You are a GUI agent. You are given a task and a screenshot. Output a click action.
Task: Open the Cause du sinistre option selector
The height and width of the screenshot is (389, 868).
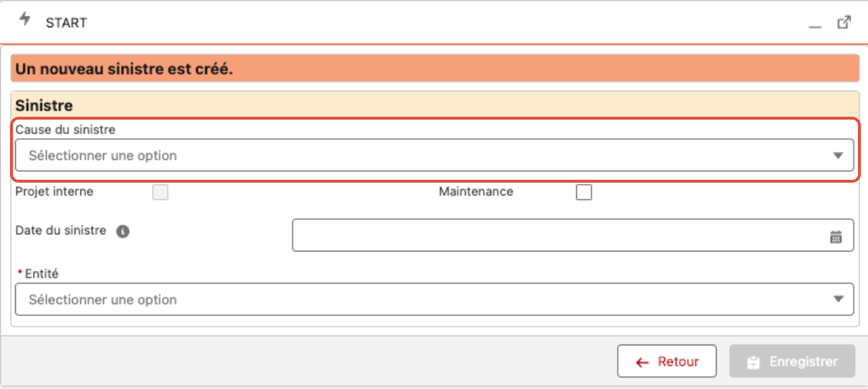[x=434, y=155]
